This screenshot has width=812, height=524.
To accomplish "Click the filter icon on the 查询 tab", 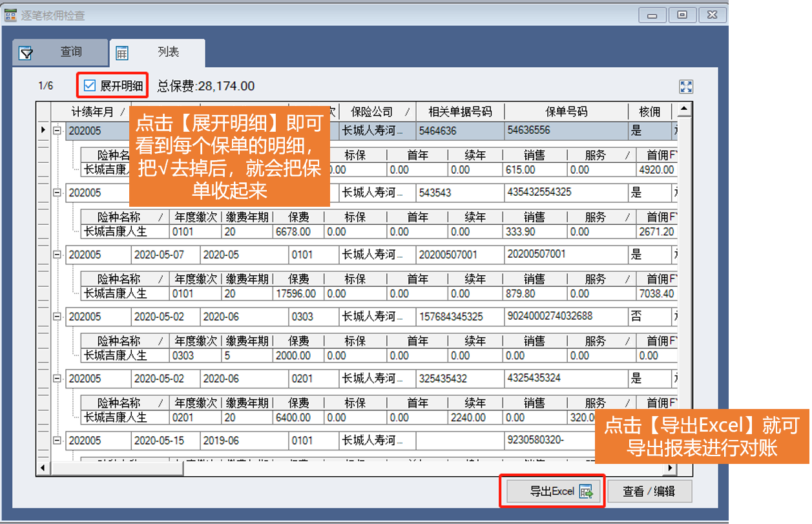I will click(26, 53).
